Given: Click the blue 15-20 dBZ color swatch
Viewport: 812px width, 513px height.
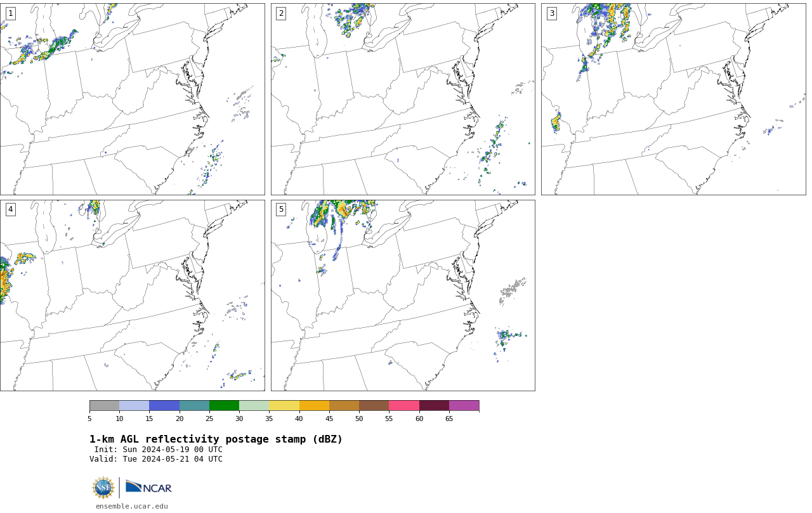Looking at the screenshot, I should tap(164, 406).
